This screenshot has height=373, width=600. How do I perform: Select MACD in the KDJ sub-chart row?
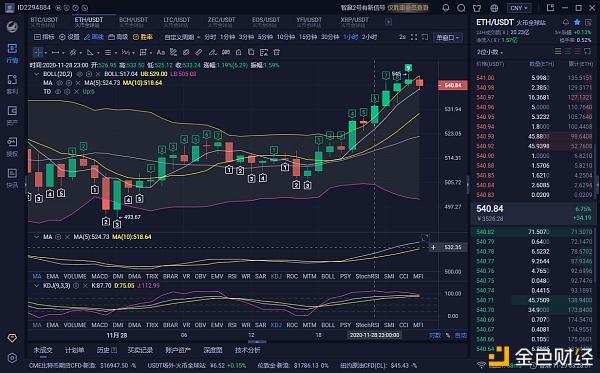[x=99, y=325]
